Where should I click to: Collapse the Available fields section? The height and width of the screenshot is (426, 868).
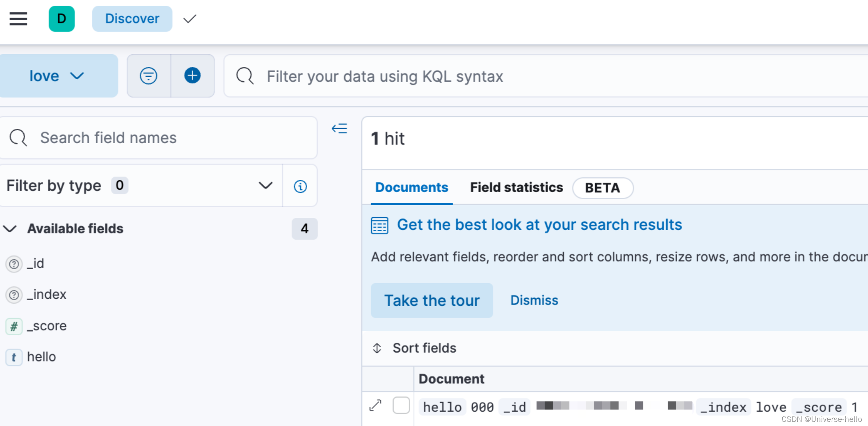click(11, 229)
